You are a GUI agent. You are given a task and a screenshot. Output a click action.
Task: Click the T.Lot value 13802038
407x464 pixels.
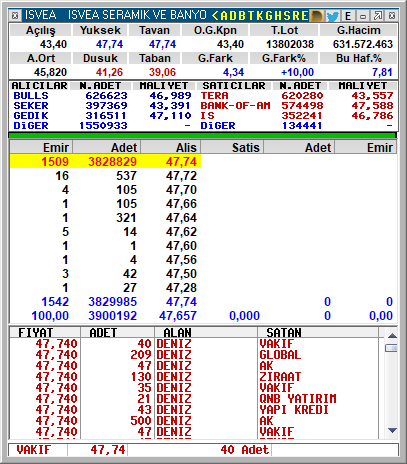click(x=290, y=44)
